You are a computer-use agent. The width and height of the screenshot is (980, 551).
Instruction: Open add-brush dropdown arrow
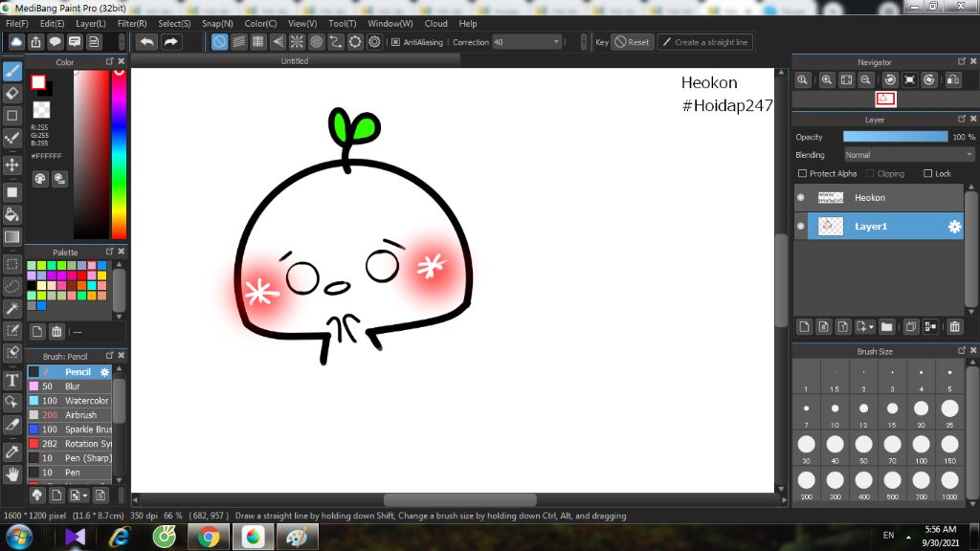click(x=85, y=496)
